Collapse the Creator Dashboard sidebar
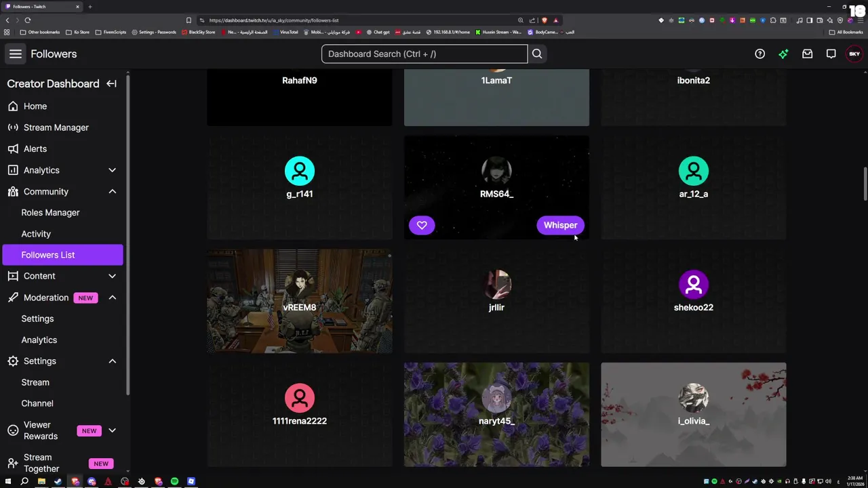This screenshot has width=868, height=488. pos(111,84)
